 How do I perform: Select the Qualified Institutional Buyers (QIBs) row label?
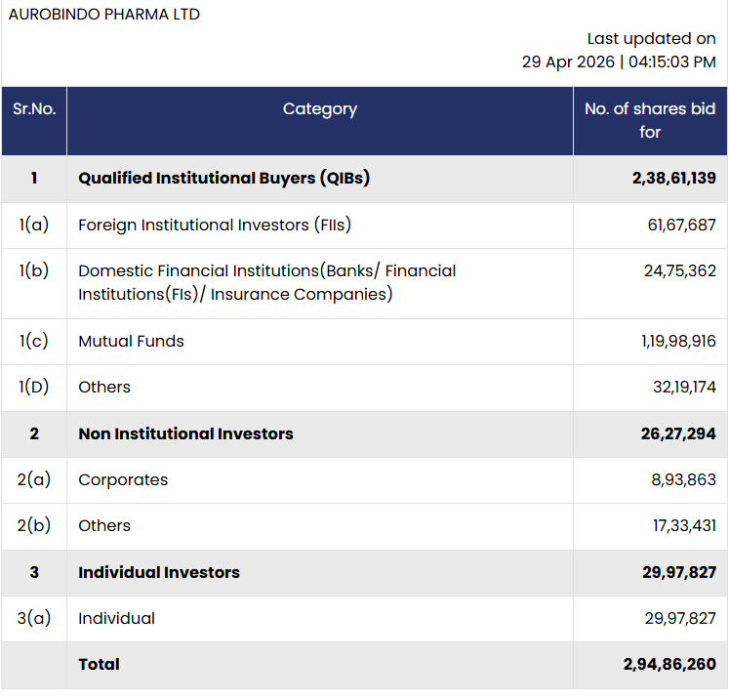pos(224,178)
